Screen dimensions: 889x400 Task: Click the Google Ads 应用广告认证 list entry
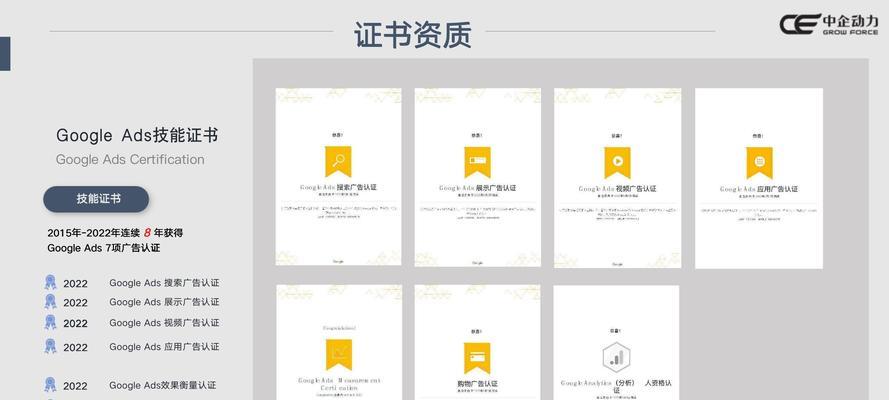click(164, 346)
